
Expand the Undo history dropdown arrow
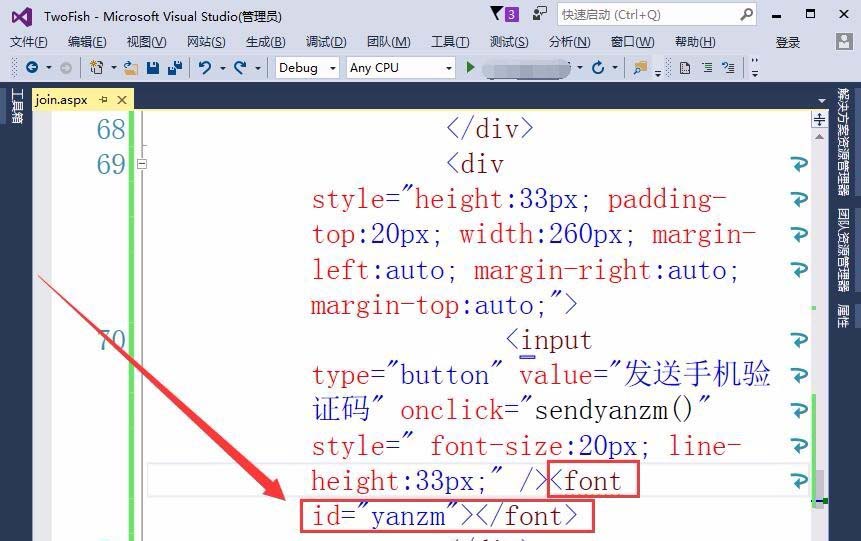[x=222, y=68]
